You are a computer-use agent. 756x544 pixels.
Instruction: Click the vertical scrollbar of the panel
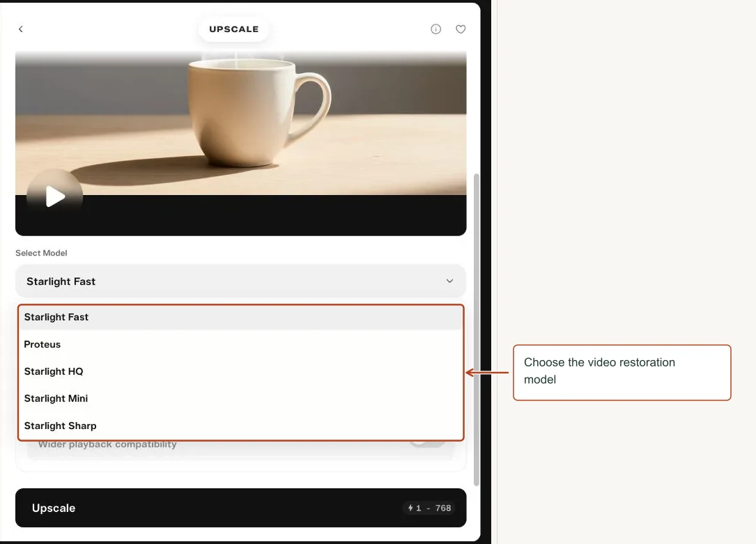(477, 329)
